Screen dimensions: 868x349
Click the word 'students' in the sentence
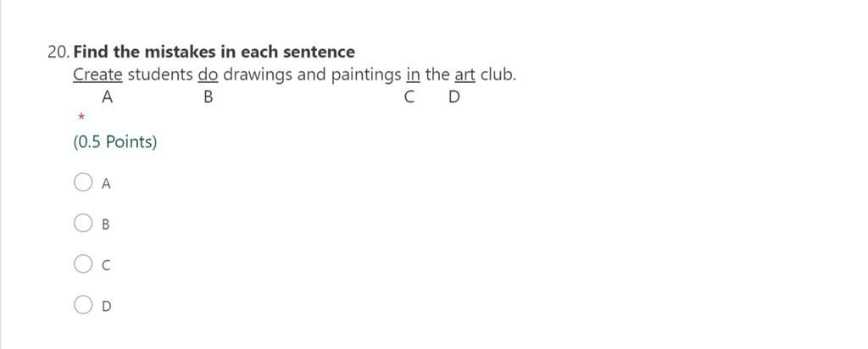point(160,75)
